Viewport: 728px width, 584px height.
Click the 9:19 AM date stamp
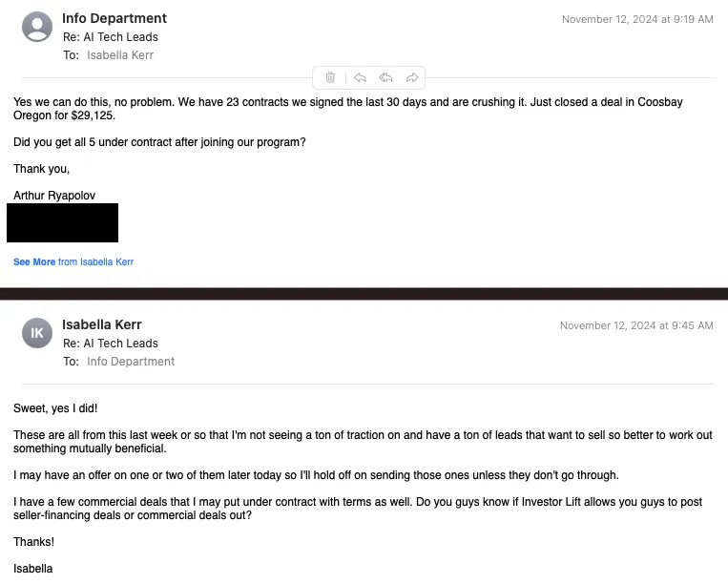pos(637,19)
